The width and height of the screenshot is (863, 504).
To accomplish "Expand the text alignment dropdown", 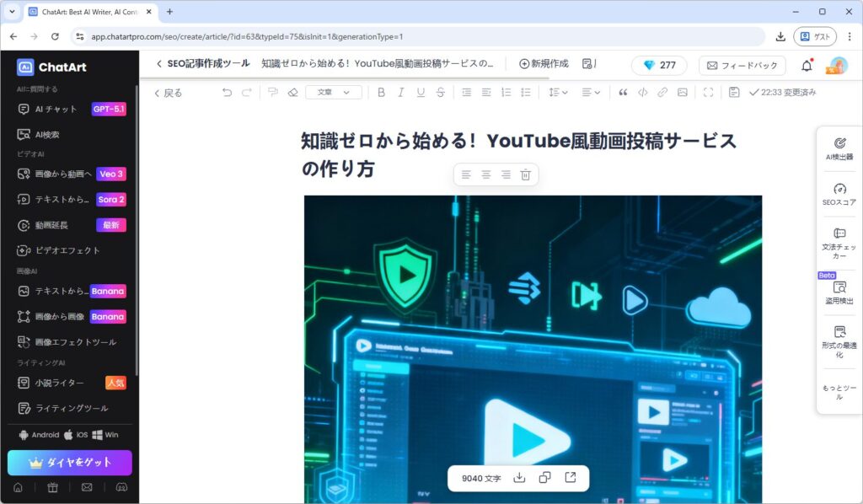I will 591,93.
